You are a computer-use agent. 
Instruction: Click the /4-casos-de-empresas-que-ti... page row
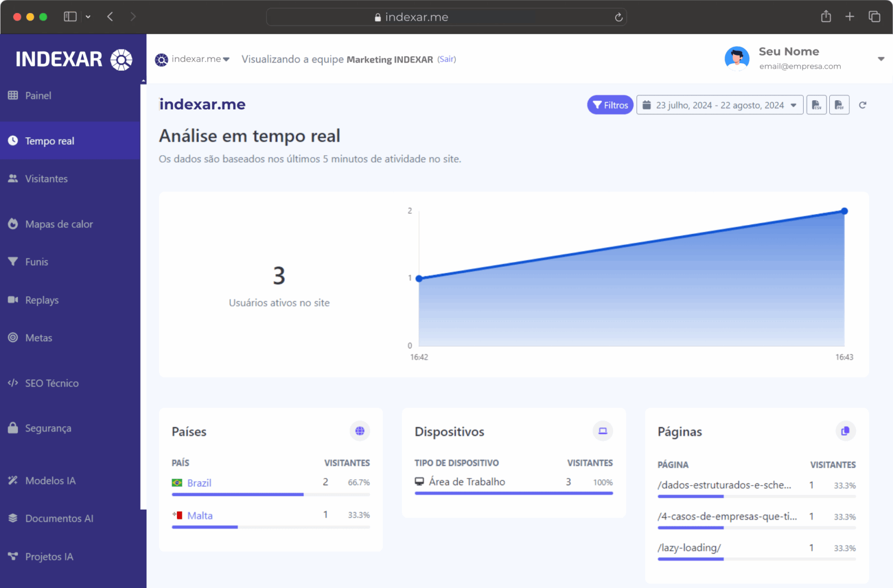click(756, 517)
